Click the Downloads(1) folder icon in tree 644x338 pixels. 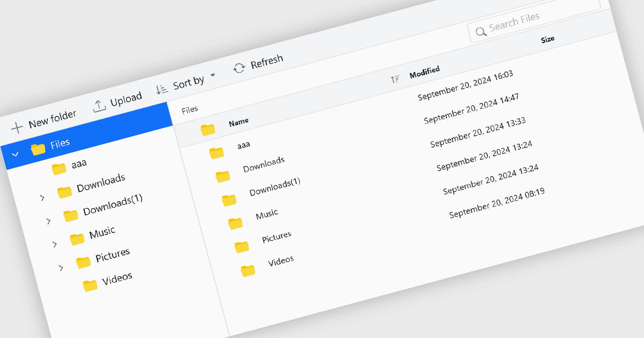click(71, 215)
